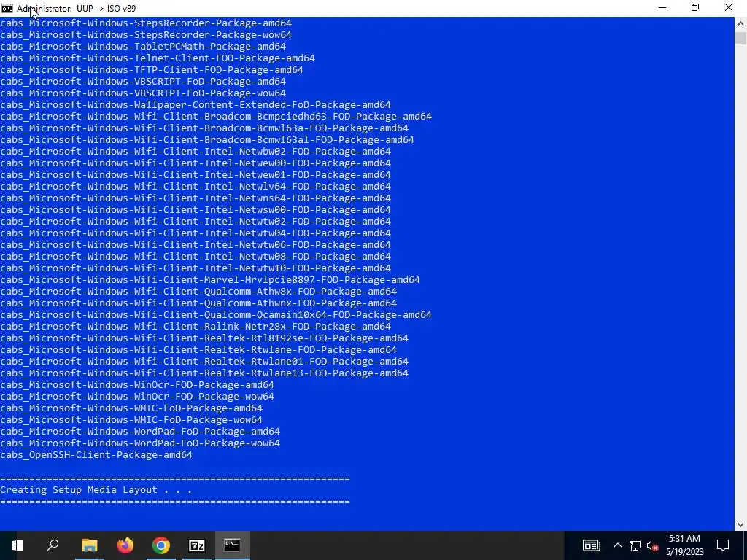Click line StepsRecorder-Package-wow64

(x=146, y=35)
